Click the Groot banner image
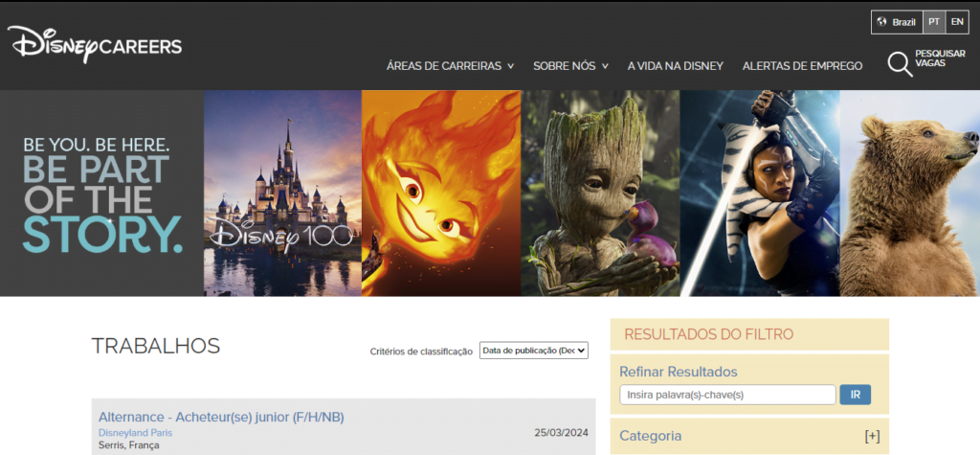The height and width of the screenshot is (455, 980). tap(601, 193)
